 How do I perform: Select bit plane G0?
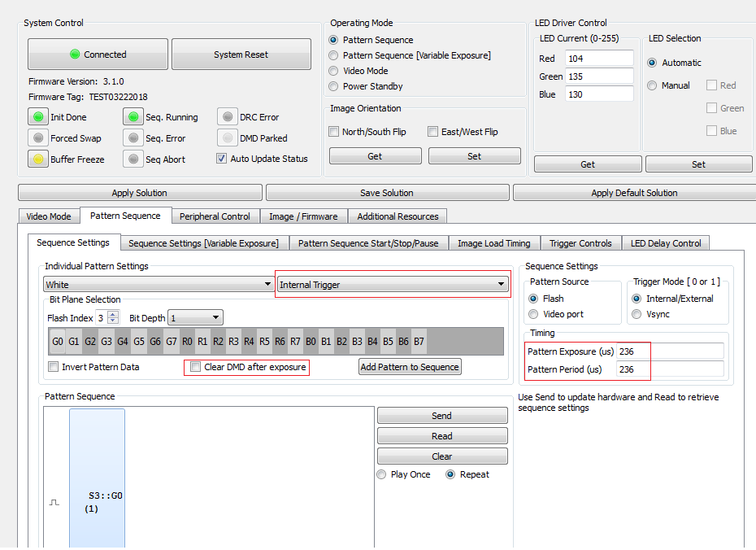coord(58,342)
